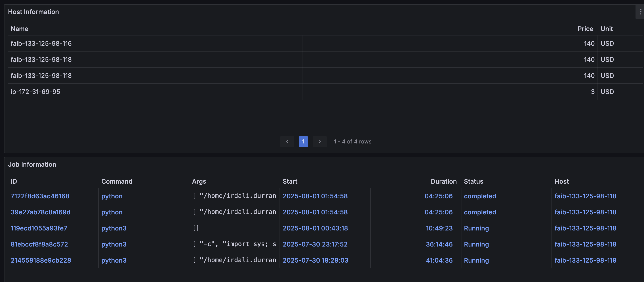Click duration 10:49:23
This screenshot has height=282, width=644.
pos(439,228)
